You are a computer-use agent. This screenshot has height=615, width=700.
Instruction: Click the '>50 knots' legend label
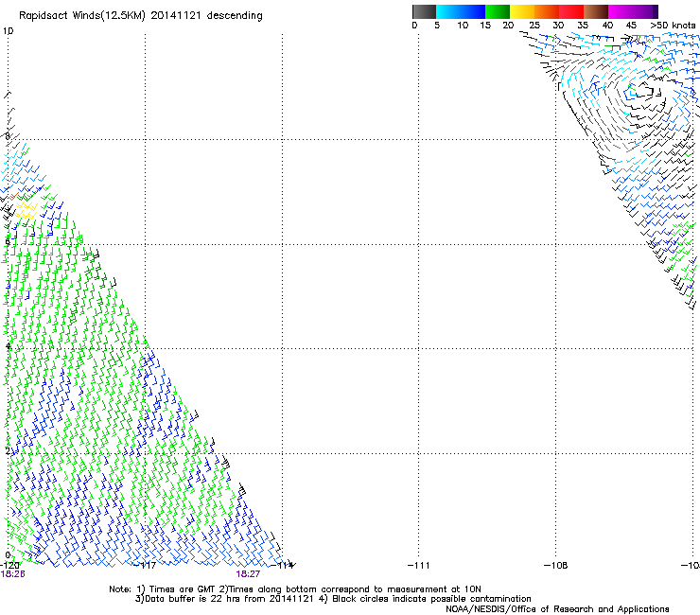pos(673,26)
